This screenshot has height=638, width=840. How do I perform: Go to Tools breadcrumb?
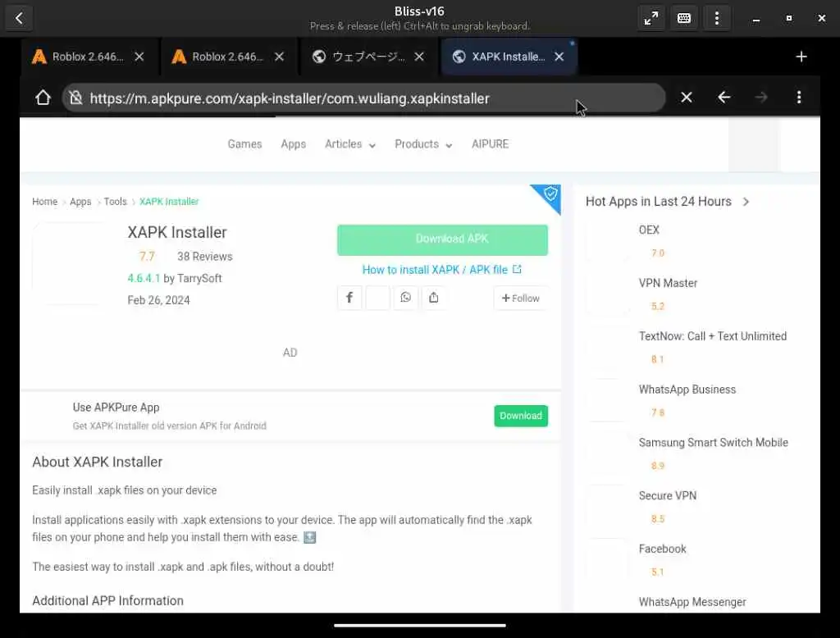click(115, 202)
